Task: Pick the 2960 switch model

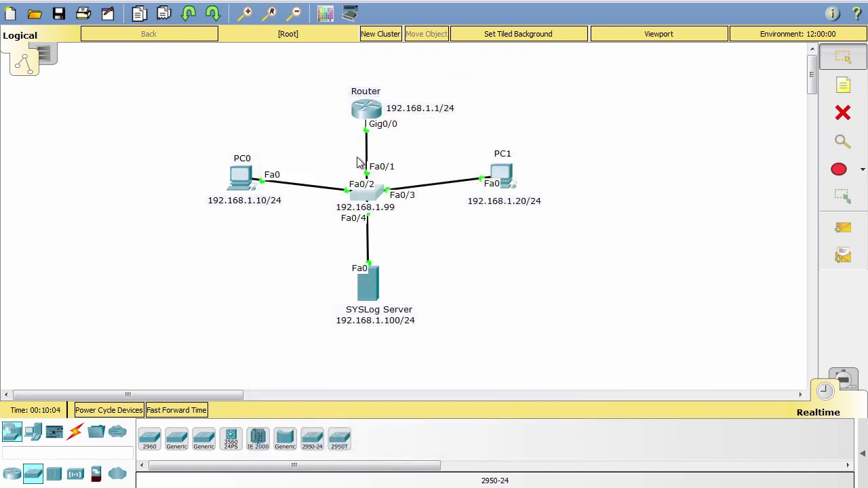Action: pyautogui.click(x=149, y=439)
